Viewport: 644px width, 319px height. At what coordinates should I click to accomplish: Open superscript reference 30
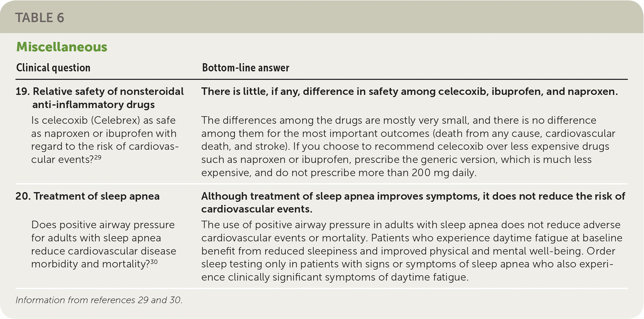click(154, 262)
